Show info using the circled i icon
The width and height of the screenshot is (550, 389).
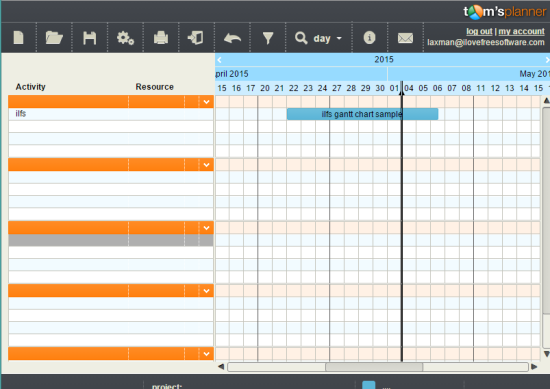[369, 37]
